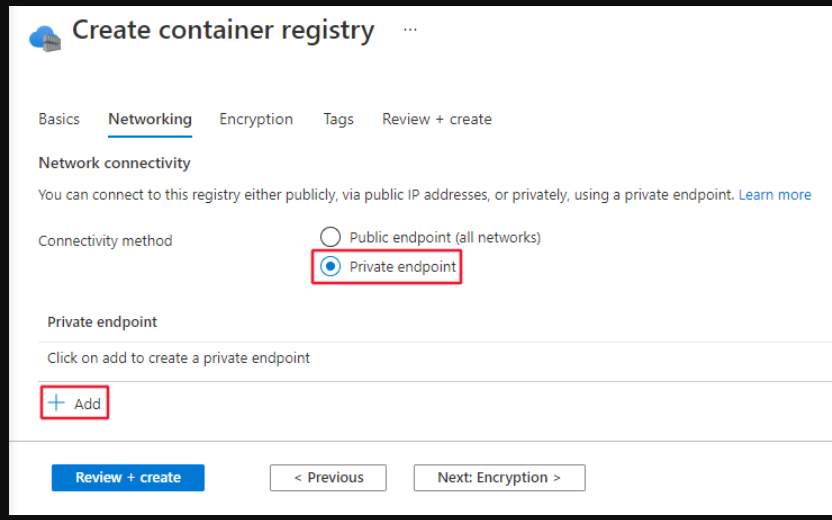Image resolution: width=832 pixels, height=520 pixels.
Task: Click 'Click on add to create a private endpoint' text
Action: point(179,358)
